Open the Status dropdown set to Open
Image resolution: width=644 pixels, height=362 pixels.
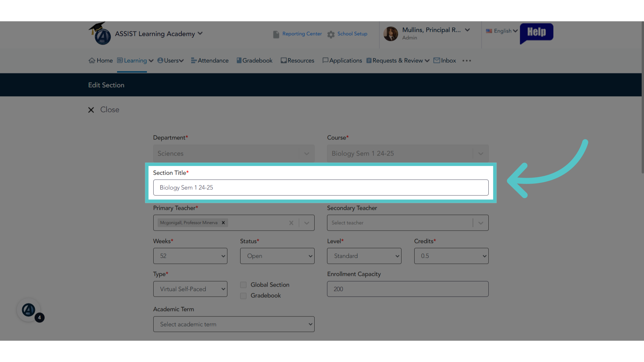click(277, 256)
